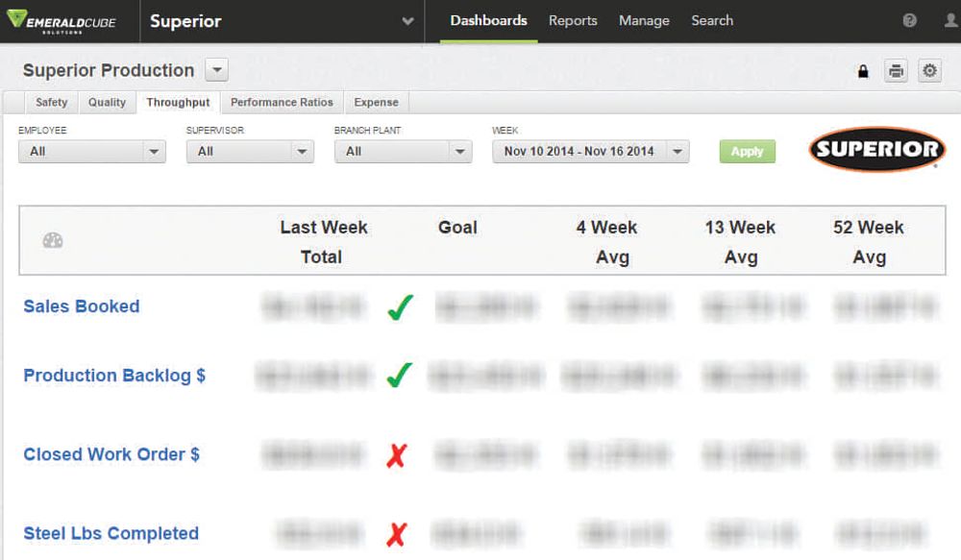961x560 pixels.
Task: Open the Sales Booked metric link
Action: click(x=82, y=306)
